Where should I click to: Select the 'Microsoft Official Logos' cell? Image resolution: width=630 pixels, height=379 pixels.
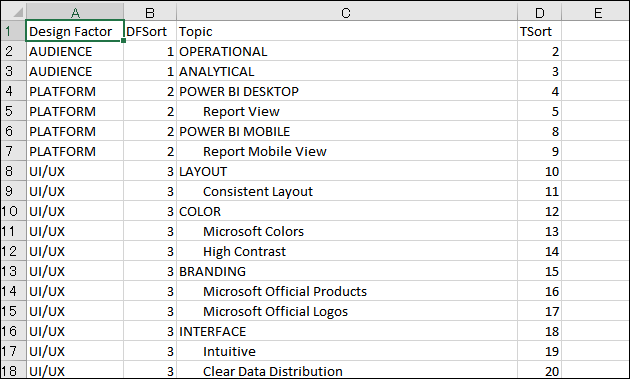pos(346,311)
